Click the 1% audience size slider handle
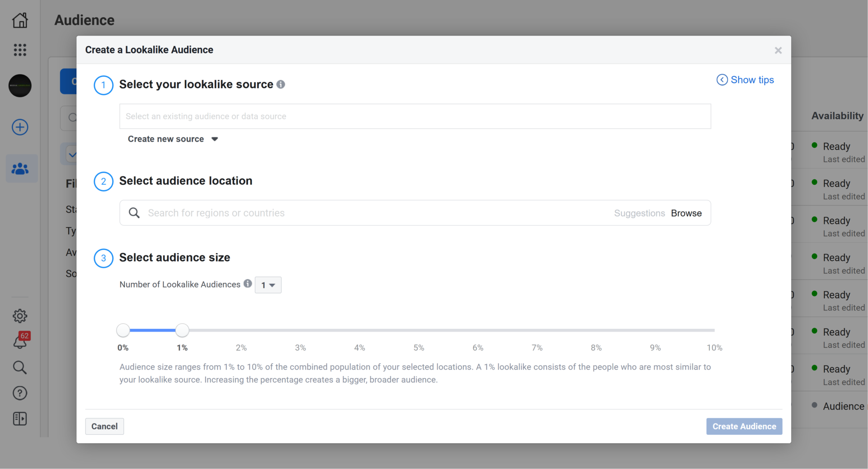 182,331
